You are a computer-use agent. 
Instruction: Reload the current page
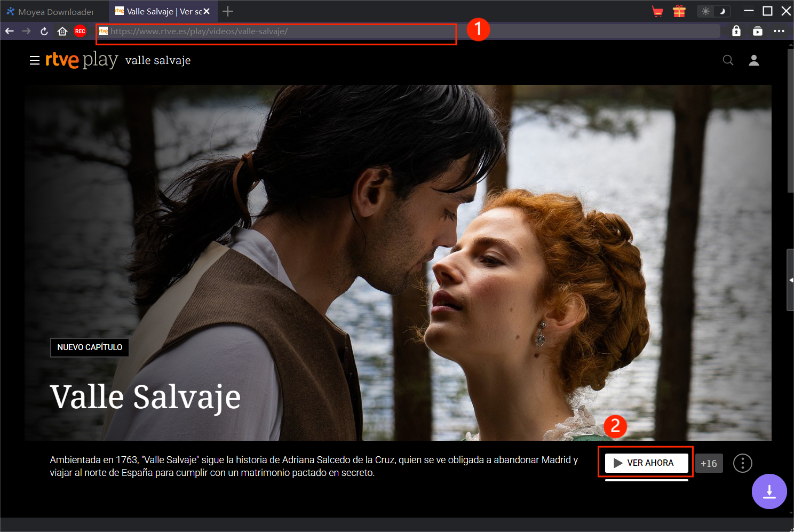(x=44, y=31)
